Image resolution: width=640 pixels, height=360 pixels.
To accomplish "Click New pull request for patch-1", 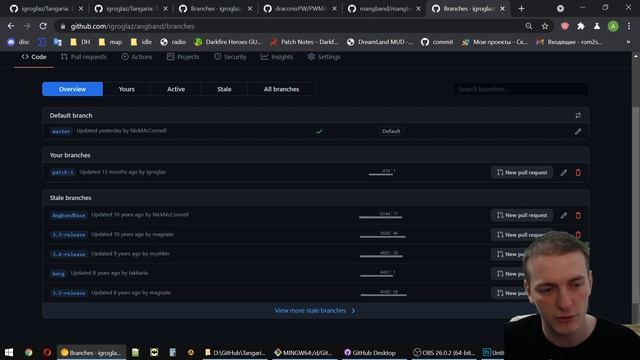I will point(522,173).
